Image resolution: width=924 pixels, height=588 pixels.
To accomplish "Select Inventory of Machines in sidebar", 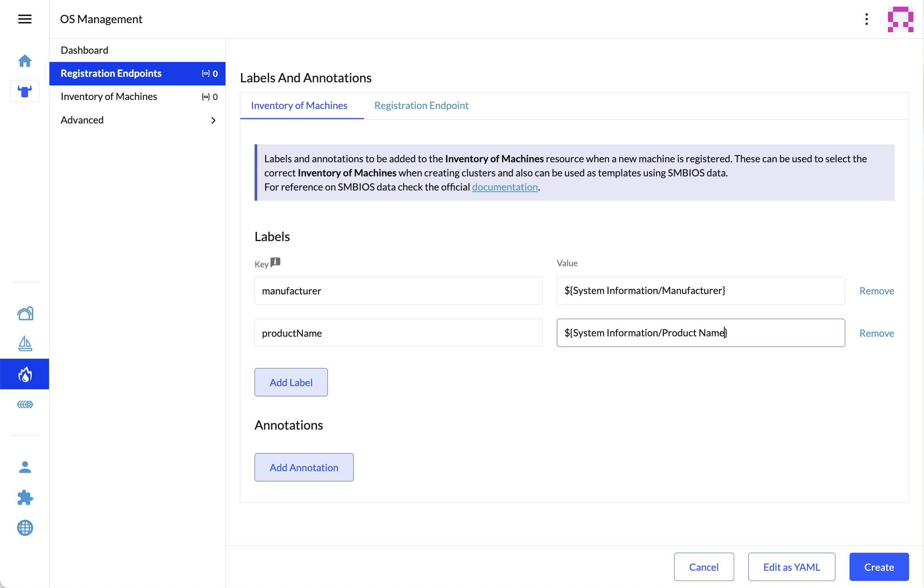I will coord(109,96).
